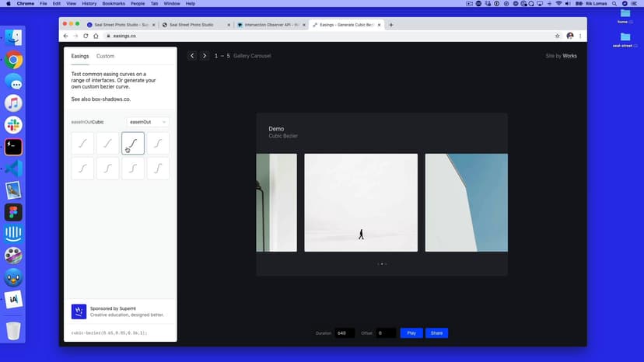Select the first easing curve preset
The width and height of the screenshot is (644, 362).
coord(82,143)
